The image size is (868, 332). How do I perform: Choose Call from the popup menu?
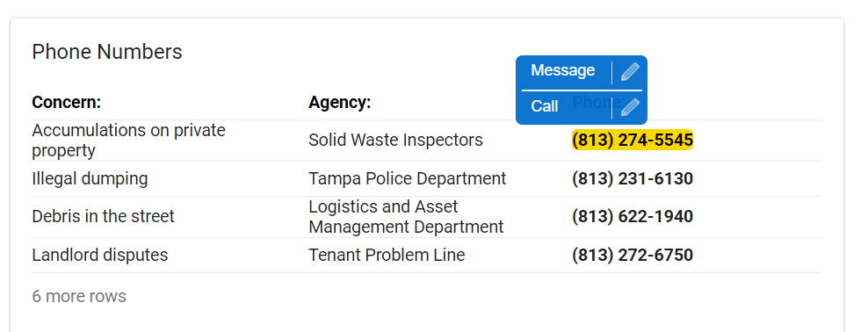545,106
